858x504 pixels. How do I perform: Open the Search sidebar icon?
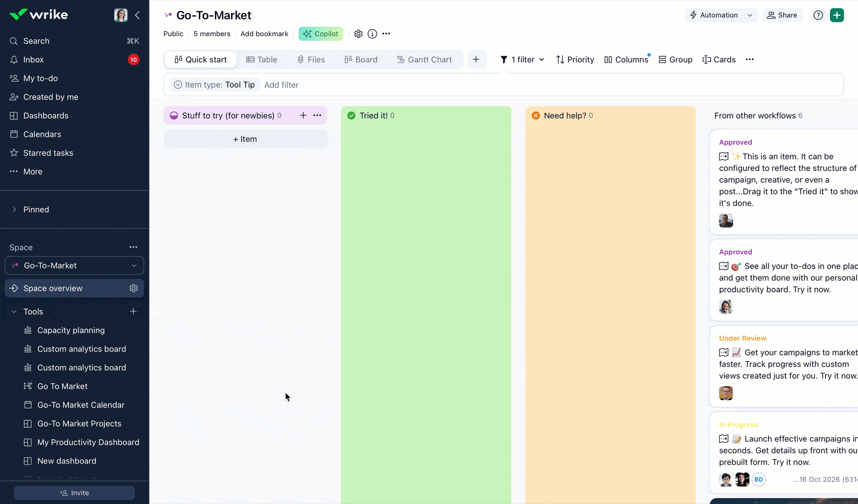coord(13,41)
